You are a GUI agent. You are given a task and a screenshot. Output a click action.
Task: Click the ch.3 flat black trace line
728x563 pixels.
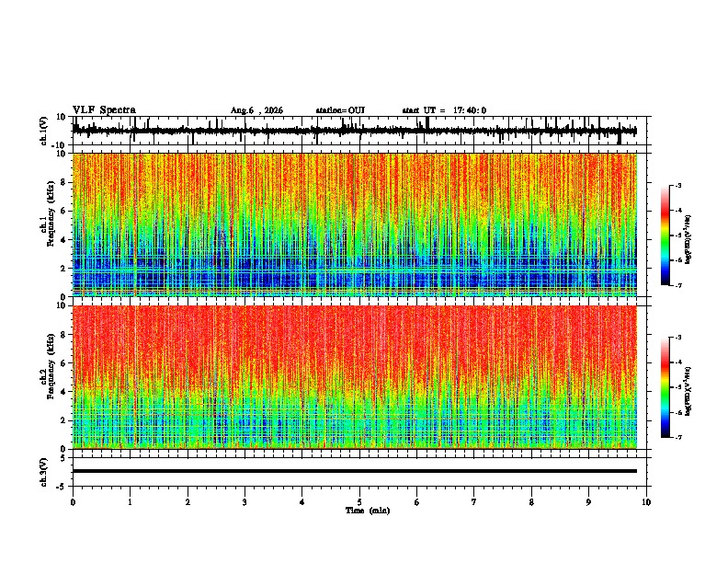coord(355,471)
